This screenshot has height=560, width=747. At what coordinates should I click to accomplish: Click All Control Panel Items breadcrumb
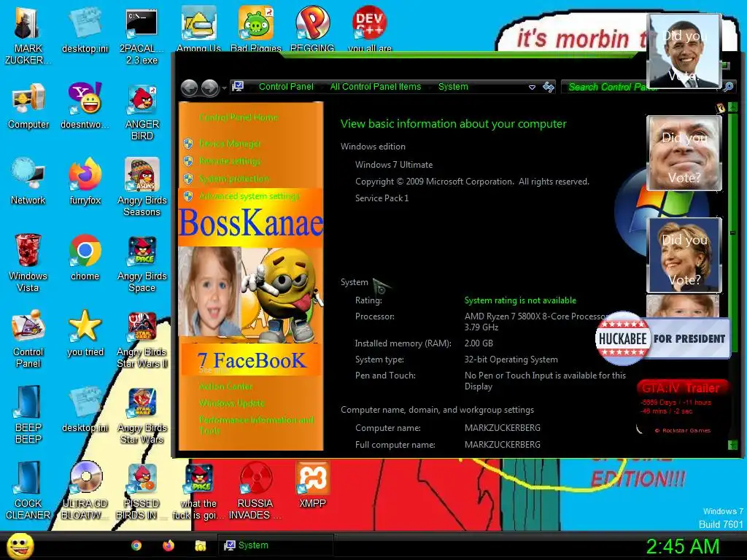click(376, 87)
